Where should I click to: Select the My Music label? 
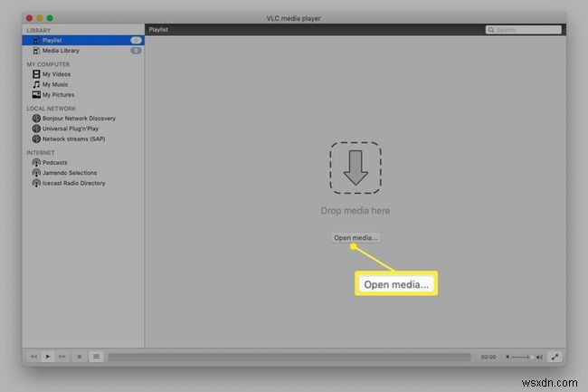pos(55,84)
